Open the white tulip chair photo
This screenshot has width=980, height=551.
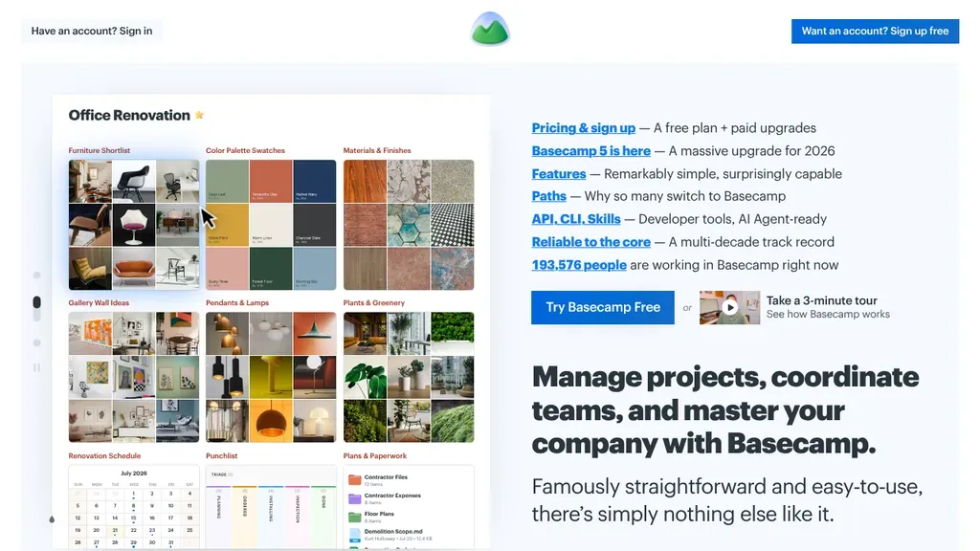coord(134,225)
